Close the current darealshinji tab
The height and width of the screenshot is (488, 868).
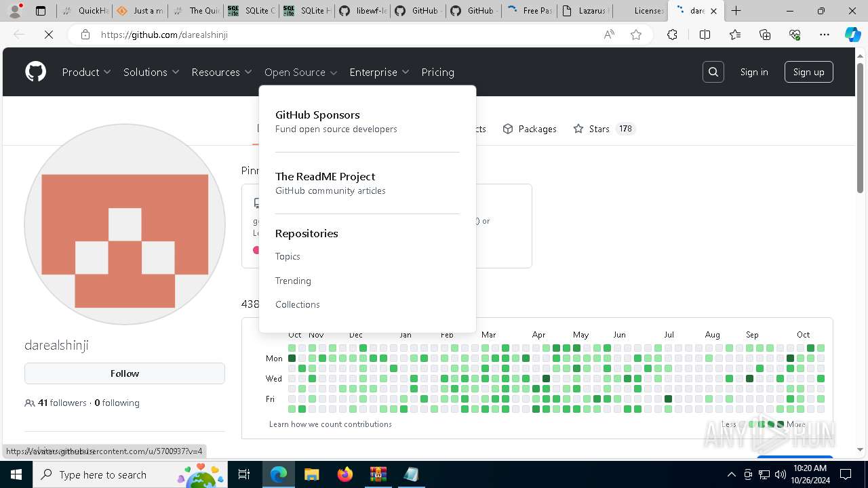click(x=713, y=11)
